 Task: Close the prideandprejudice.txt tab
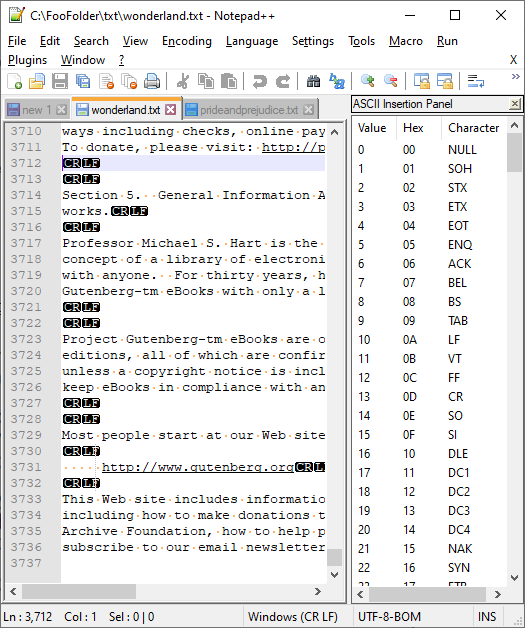tap(308, 109)
